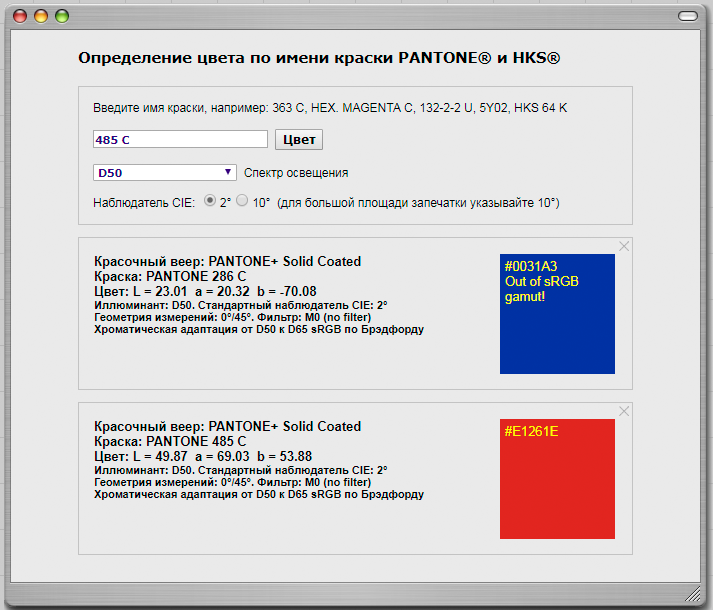Click the green zoom window button
The height and width of the screenshot is (610, 713).
[x=62, y=16]
